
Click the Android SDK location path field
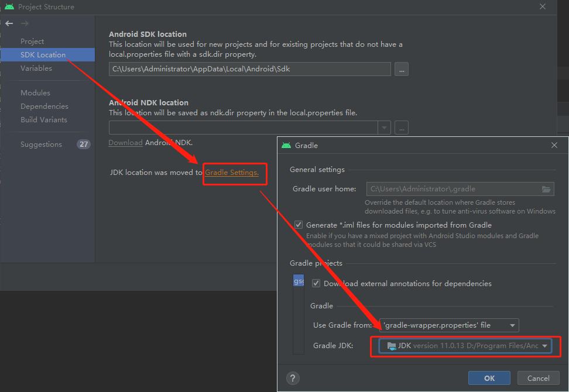pyautogui.click(x=249, y=69)
